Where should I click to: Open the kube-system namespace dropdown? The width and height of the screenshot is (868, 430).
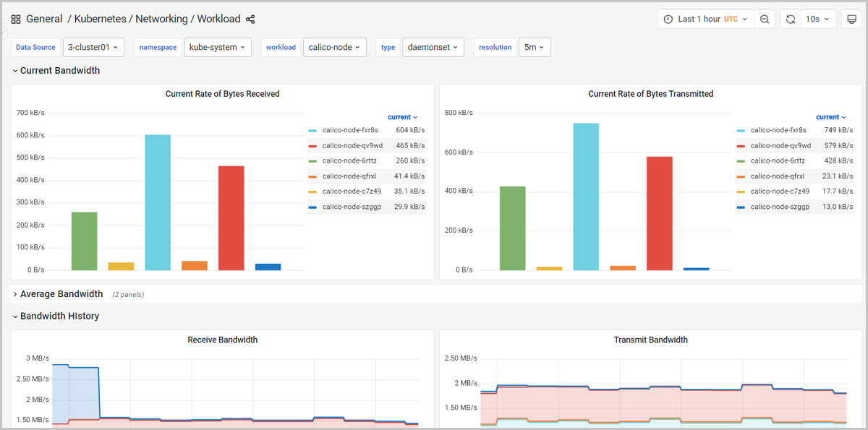tap(217, 47)
